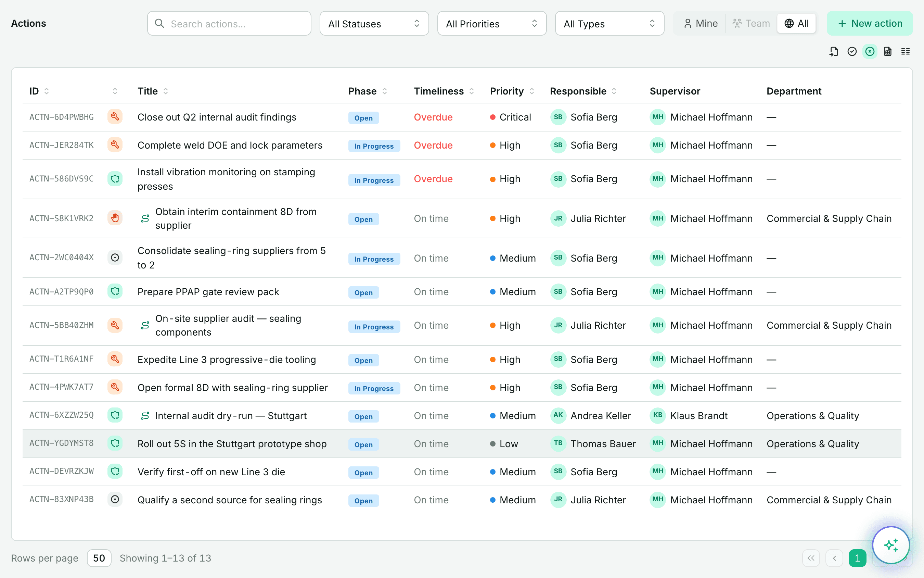
Task: Open the All Priorities dropdown
Action: coord(492,23)
